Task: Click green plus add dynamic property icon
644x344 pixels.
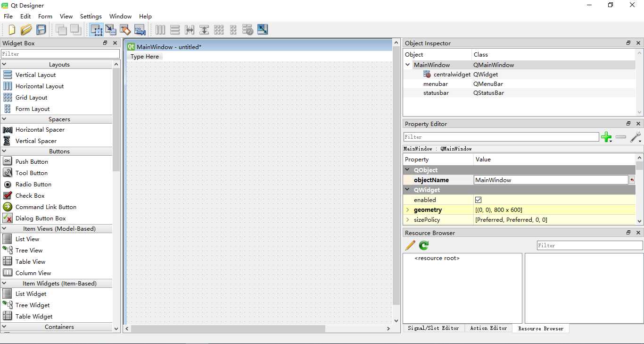Action: [606, 137]
